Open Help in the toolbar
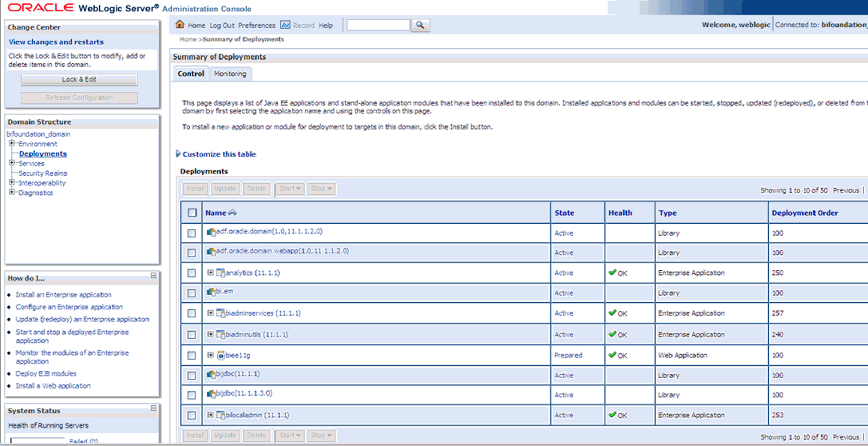 (x=326, y=26)
